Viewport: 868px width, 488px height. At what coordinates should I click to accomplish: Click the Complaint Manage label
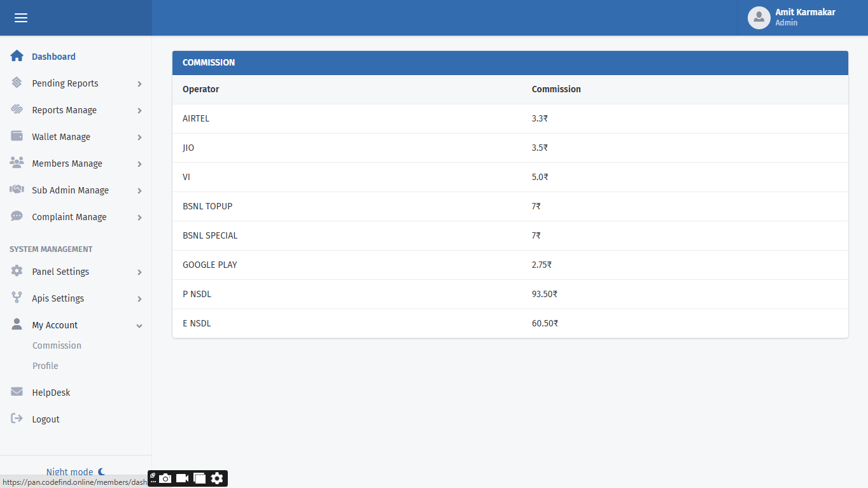(x=69, y=217)
